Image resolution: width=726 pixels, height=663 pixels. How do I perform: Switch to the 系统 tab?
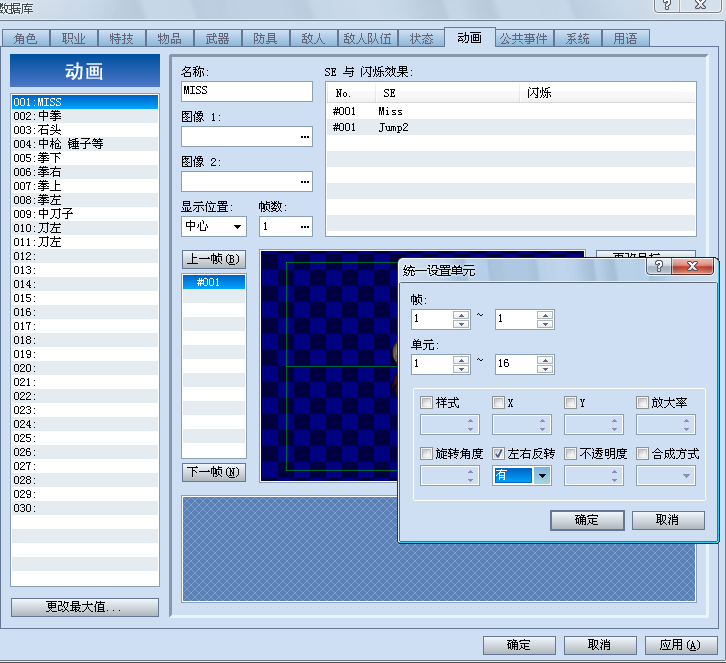pyautogui.click(x=578, y=38)
